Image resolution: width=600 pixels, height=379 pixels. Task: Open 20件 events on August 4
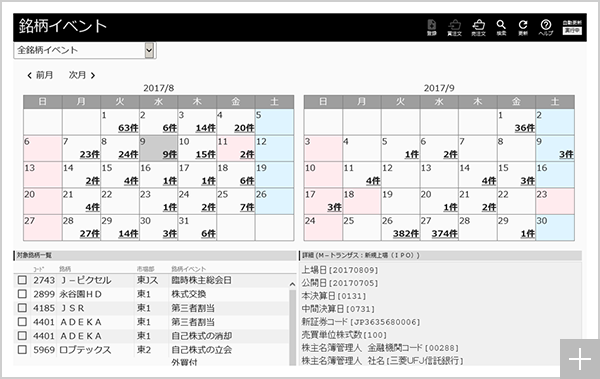pos(244,128)
